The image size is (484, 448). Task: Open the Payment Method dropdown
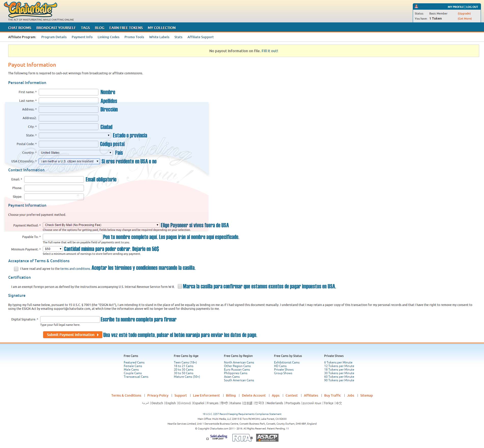coord(101,225)
